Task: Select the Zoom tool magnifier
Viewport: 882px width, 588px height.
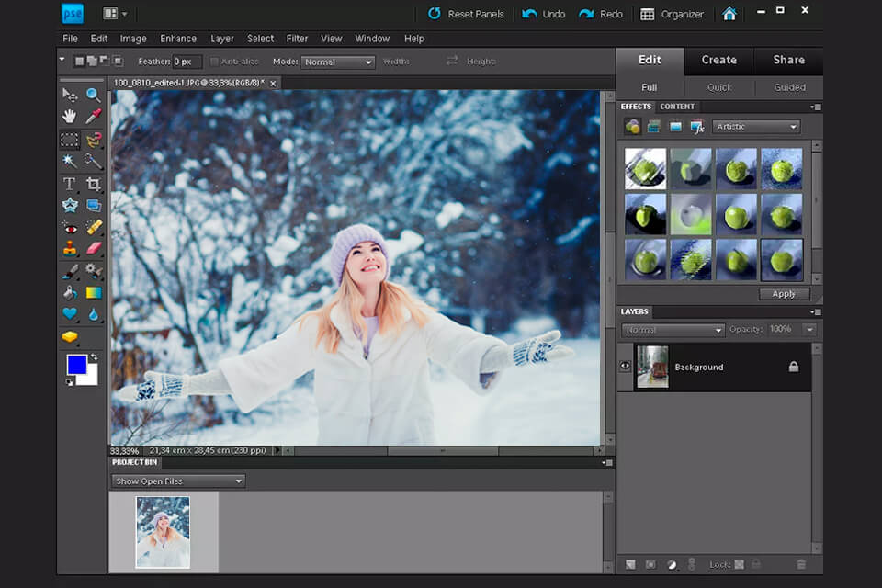Action: pos(93,95)
